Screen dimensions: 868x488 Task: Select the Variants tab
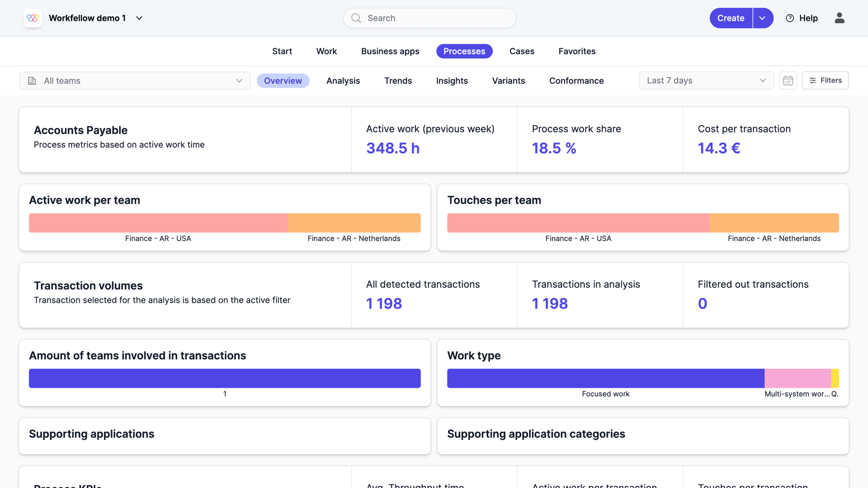click(x=509, y=81)
